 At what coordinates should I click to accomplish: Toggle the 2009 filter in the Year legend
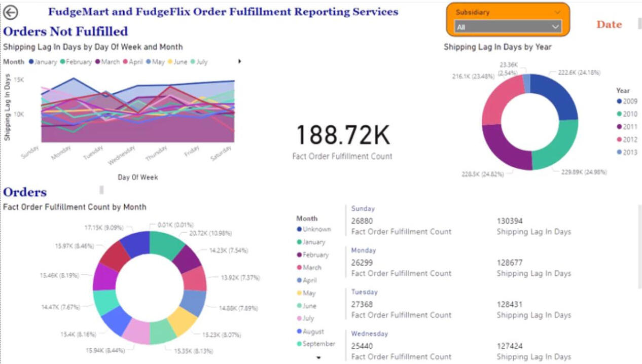pos(619,101)
